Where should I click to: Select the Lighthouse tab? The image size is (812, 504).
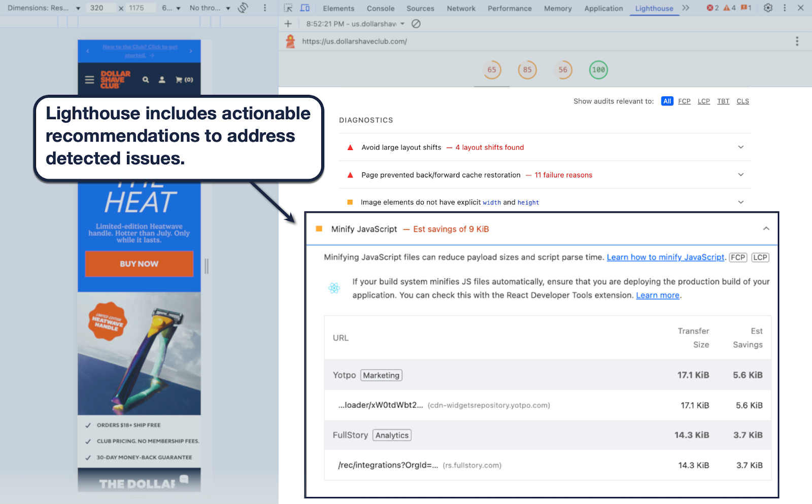click(654, 8)
